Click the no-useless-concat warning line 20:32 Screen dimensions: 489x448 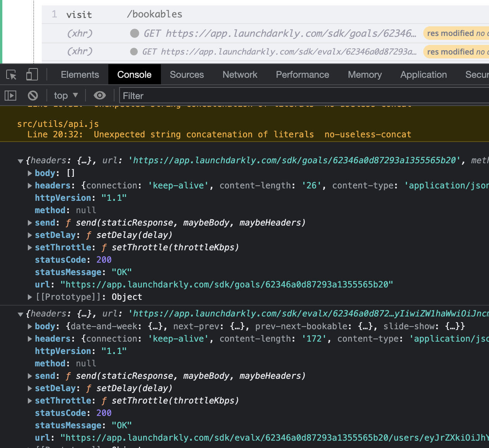coord(219,135)
